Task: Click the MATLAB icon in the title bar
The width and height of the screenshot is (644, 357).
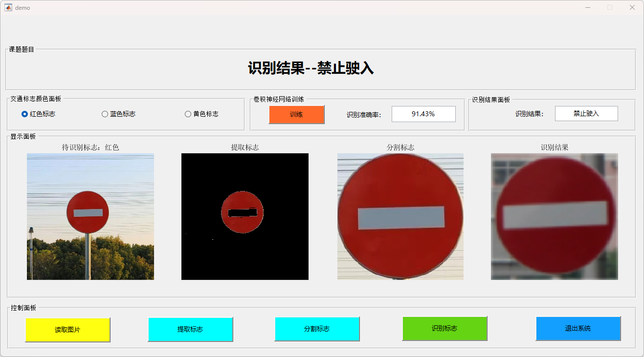Action: coord(8,7)
